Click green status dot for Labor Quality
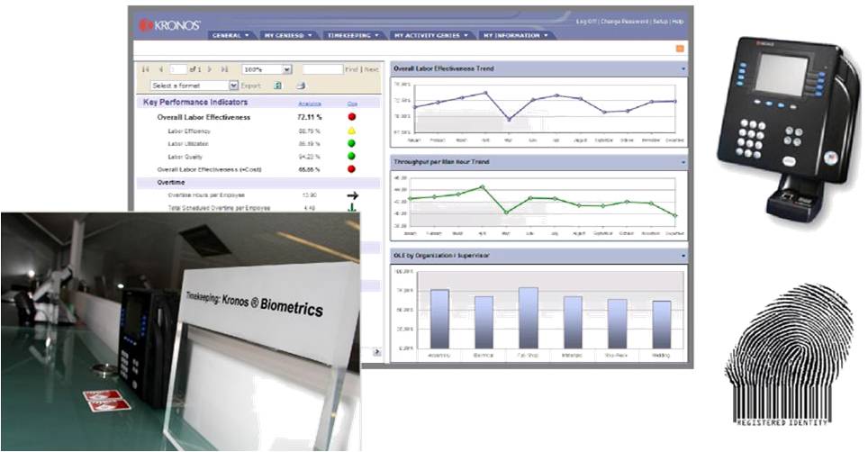Viewport: 868px width, 452px height. click(x=351, y=157)
